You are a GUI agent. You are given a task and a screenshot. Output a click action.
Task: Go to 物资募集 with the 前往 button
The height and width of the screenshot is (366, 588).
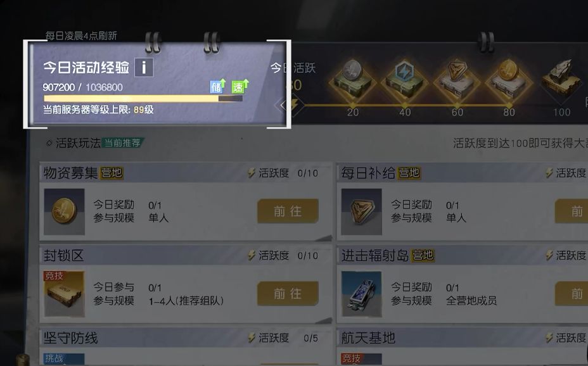click(x=288, y=211)
